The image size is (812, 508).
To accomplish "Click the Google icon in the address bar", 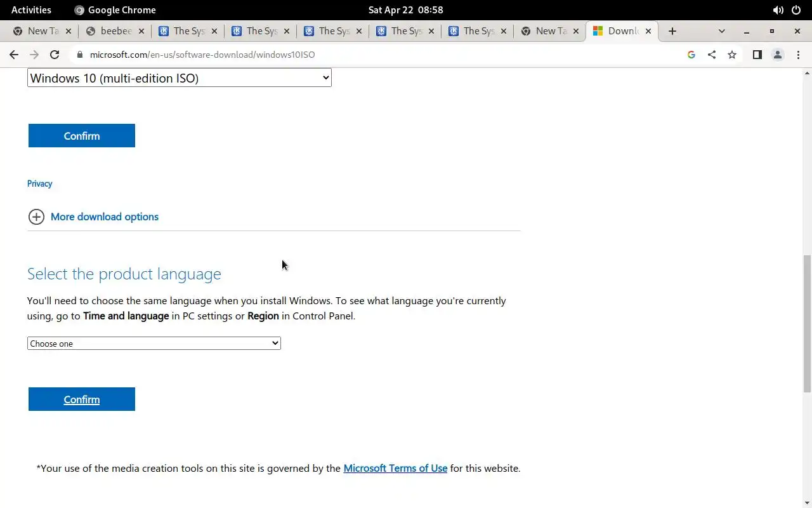I will 691,55.
